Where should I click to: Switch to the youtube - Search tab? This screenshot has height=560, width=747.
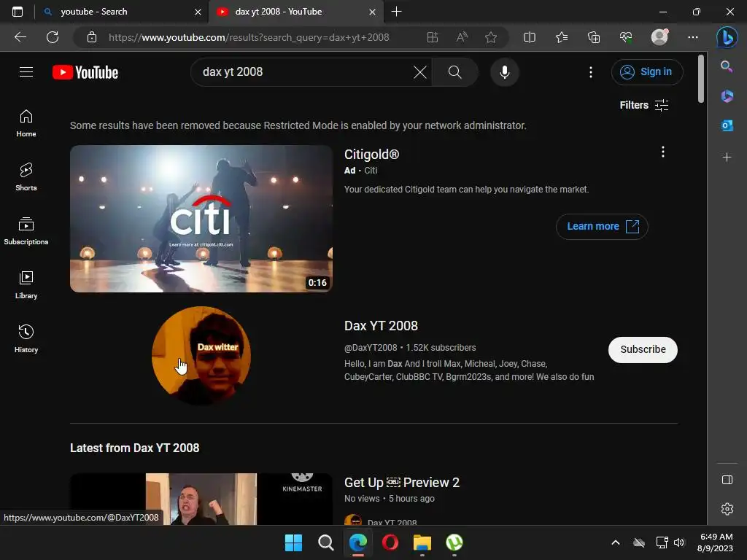pos(122,12)
